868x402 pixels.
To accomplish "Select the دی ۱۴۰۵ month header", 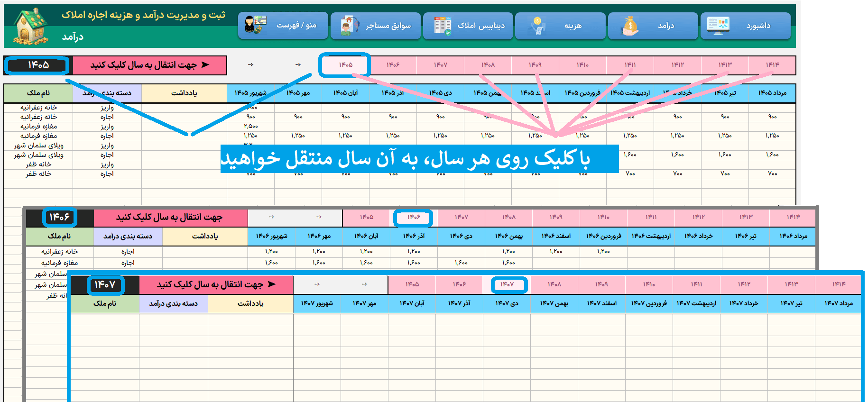I will 440,93.
